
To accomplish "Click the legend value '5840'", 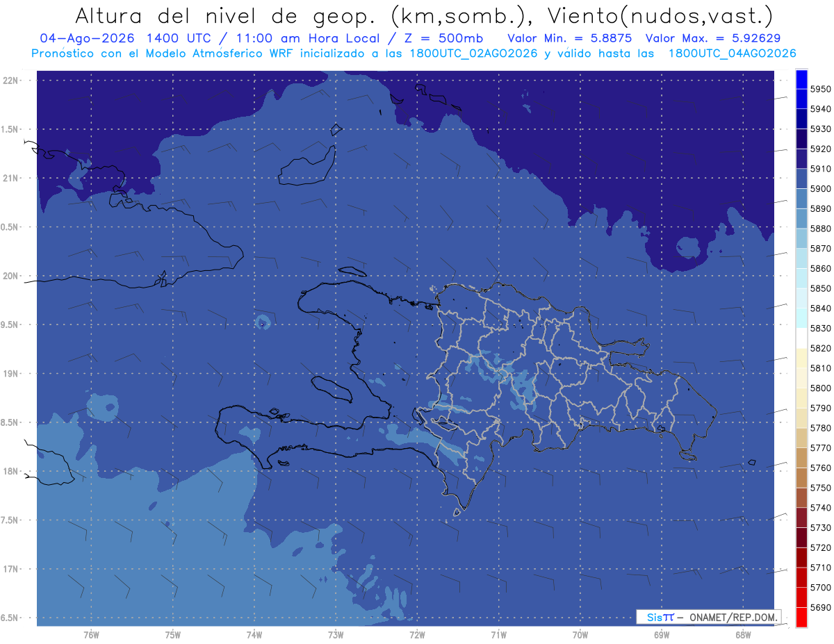I will [820, 308].
